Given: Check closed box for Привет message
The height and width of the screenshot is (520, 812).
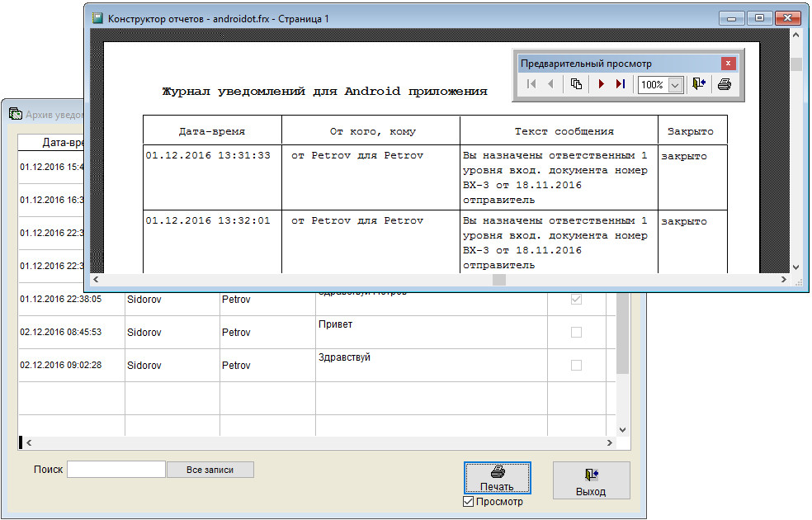Looking at the screenshot, I should 576,332.
